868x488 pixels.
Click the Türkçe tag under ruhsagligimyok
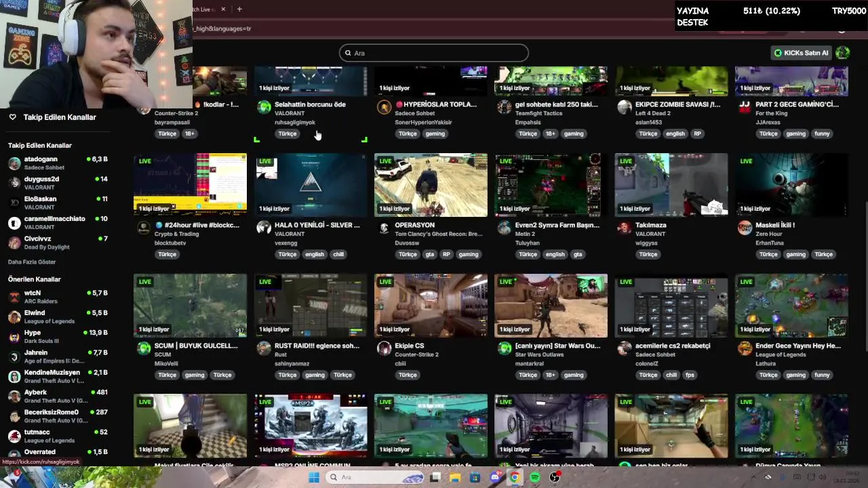[288, 134]
